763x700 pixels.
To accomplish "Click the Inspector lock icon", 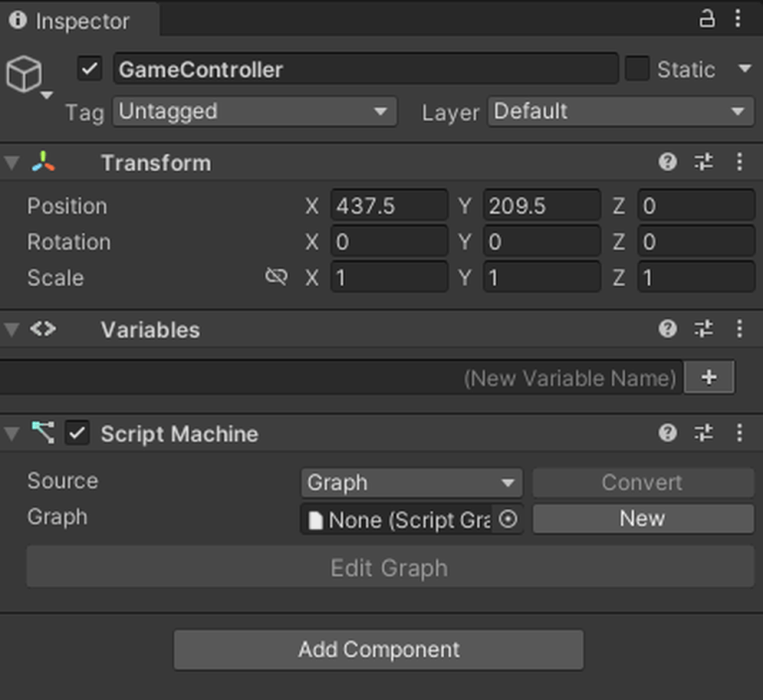I will [x=707, y=18].
